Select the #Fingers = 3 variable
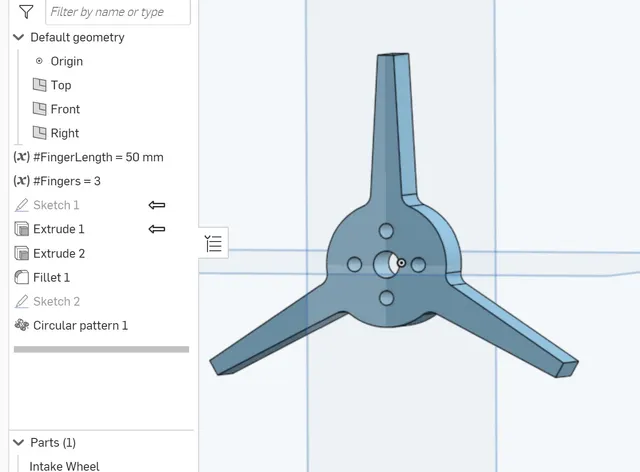Image resolution: width=640 pixels, height=472 pixels. tap(66, 181)
